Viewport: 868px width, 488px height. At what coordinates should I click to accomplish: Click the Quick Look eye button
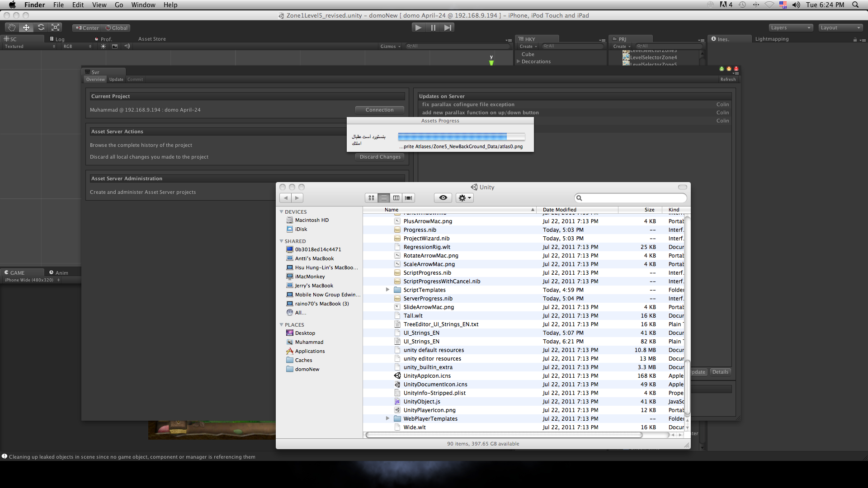click(x=443, y=198)
